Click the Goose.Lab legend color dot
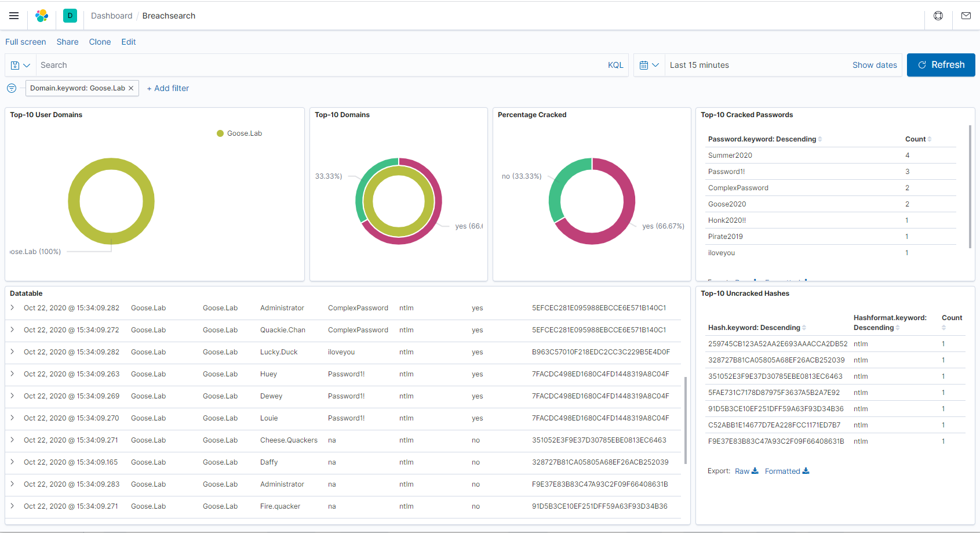The image size is (980, 533). tap(220, 133)
